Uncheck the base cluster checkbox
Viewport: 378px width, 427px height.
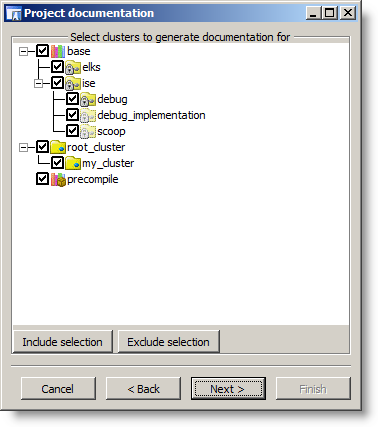click(x=42, y=51)
